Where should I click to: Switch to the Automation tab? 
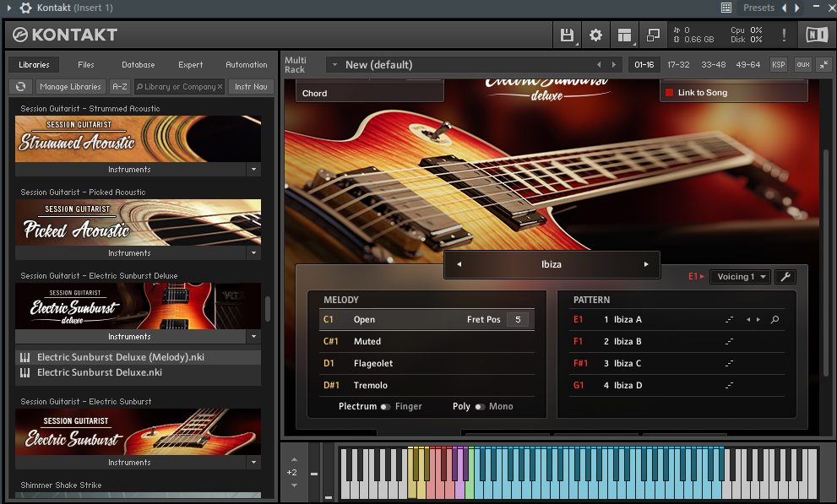coord(247,64)
